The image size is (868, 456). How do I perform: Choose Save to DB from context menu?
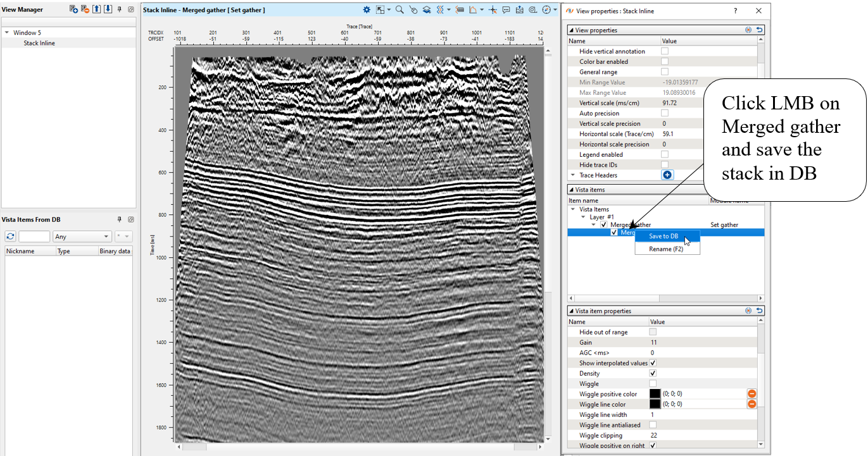point(663,237)
